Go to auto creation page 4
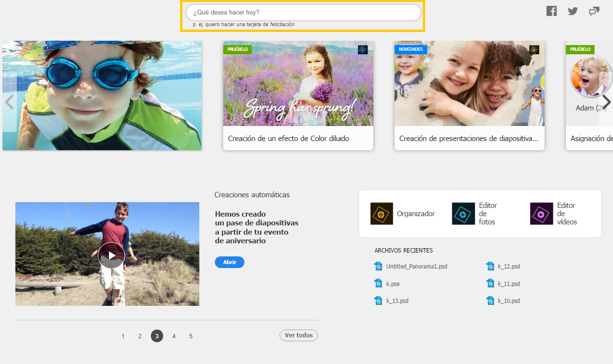Viewport: 613px width, 364px height. 174,336
